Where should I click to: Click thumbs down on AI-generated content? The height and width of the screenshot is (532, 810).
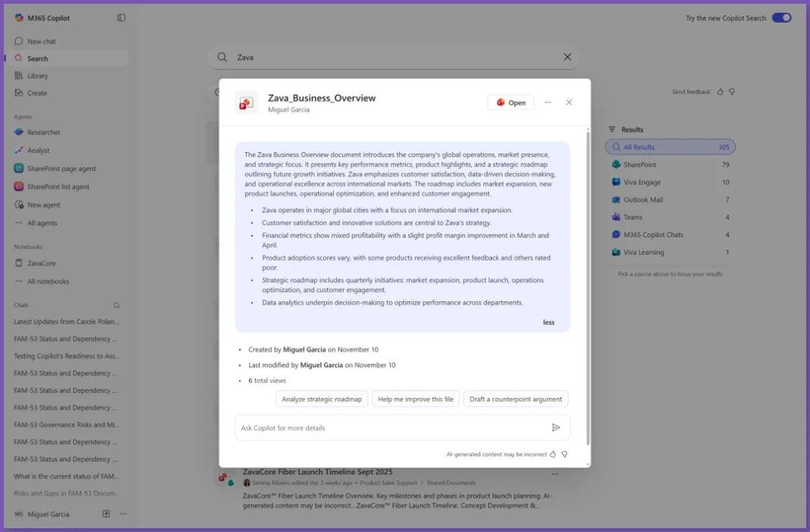point(564,454)
